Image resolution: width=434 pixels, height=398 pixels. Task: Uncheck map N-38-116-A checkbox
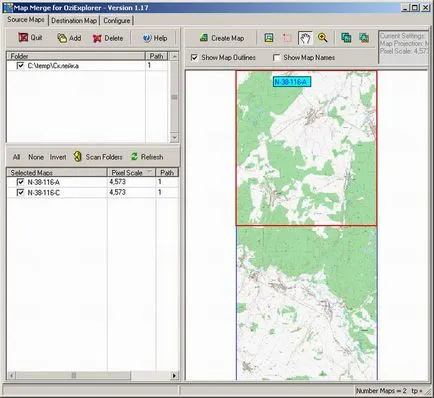pyautogui.click(x=20, y=182)
